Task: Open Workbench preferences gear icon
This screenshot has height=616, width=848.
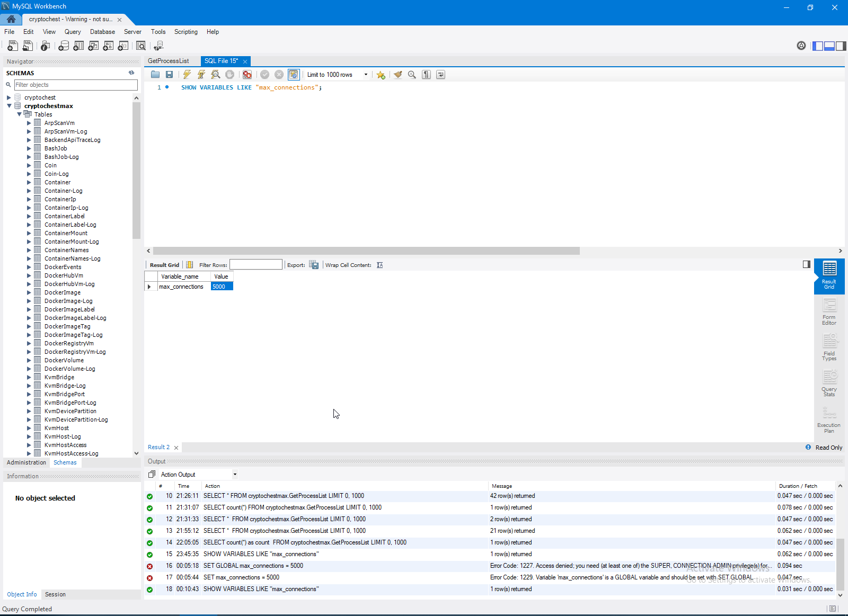Action: pos(801,46)
